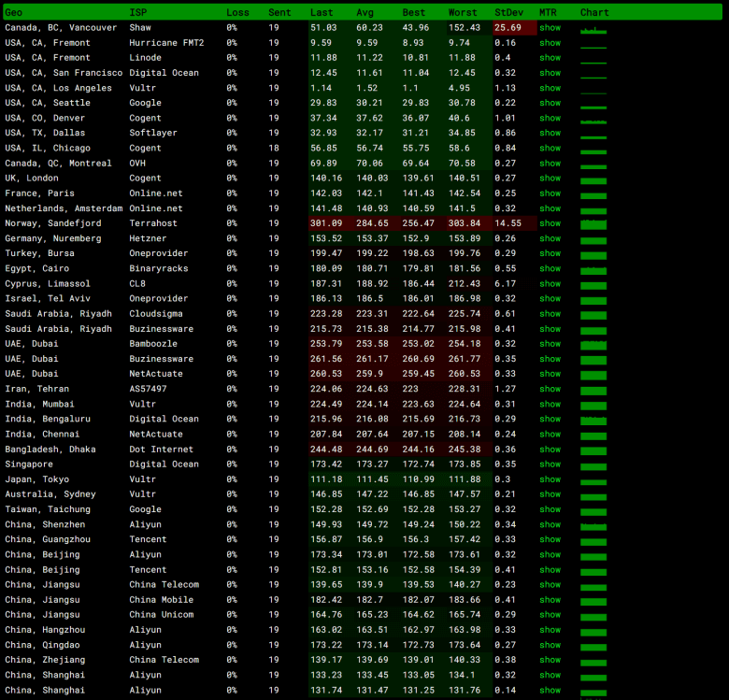
Task: Select the ISP column header
Action: [x=138, y=12]
